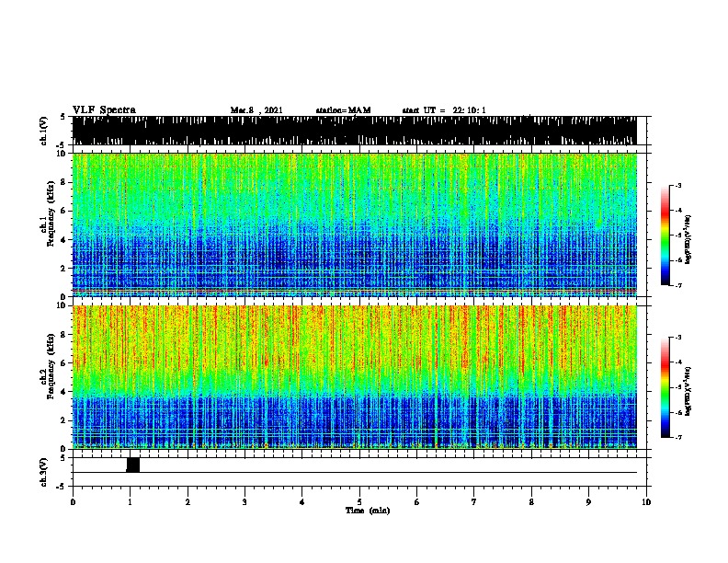Click the time axis tick label "1"
Image resolution: width=728 pixels, height=563 pixels.
click(130, 502)
